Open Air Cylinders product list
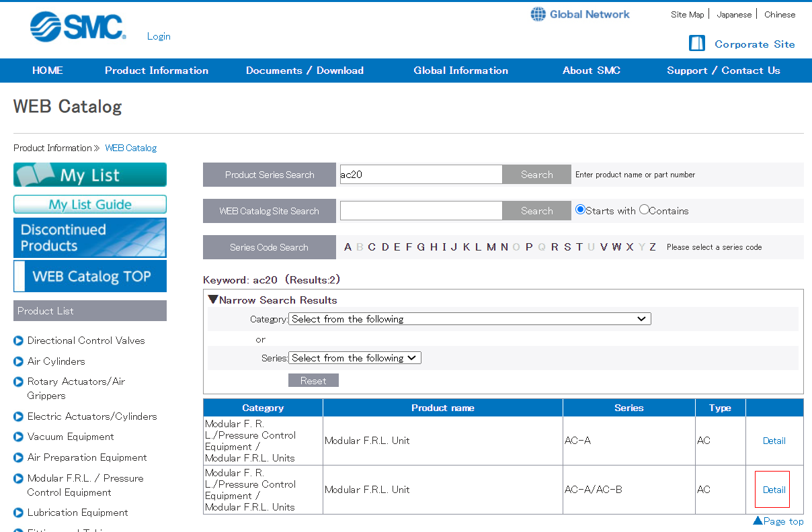Viewport: 812px width, 532px height. [x=56, y=361]
